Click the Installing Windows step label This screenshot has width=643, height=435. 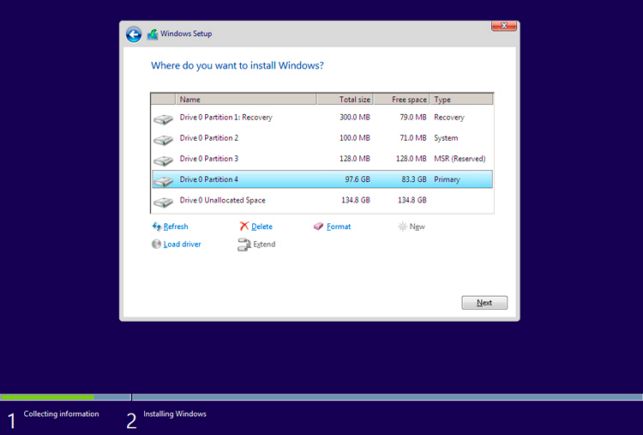(x=175, y=414)
